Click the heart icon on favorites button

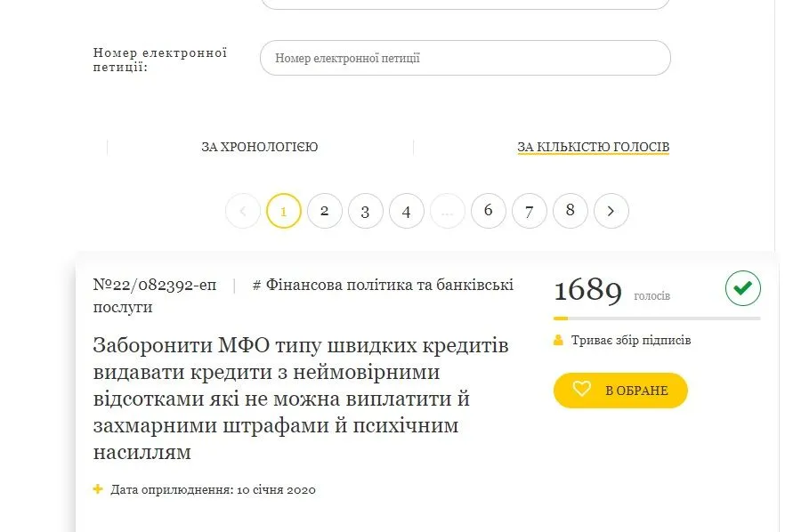pos(581,390)
